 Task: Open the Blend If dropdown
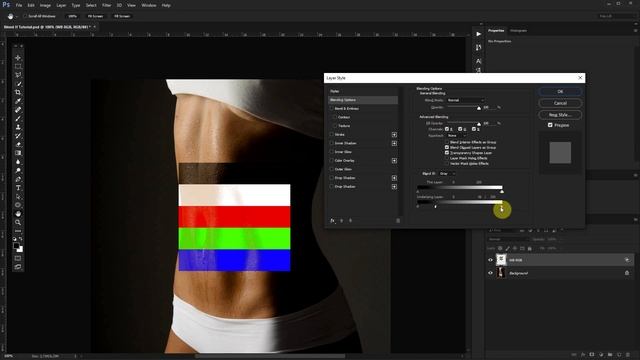447,173
